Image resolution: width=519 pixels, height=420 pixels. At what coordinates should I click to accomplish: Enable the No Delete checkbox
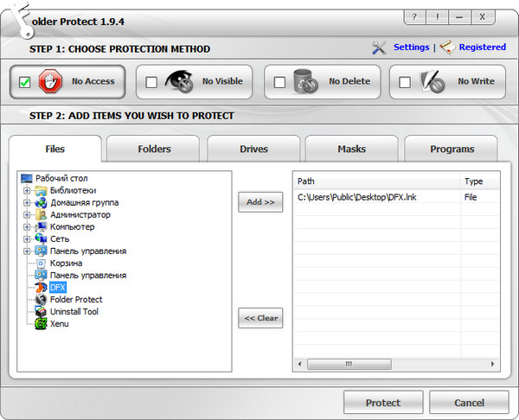(x=279, y=82)
